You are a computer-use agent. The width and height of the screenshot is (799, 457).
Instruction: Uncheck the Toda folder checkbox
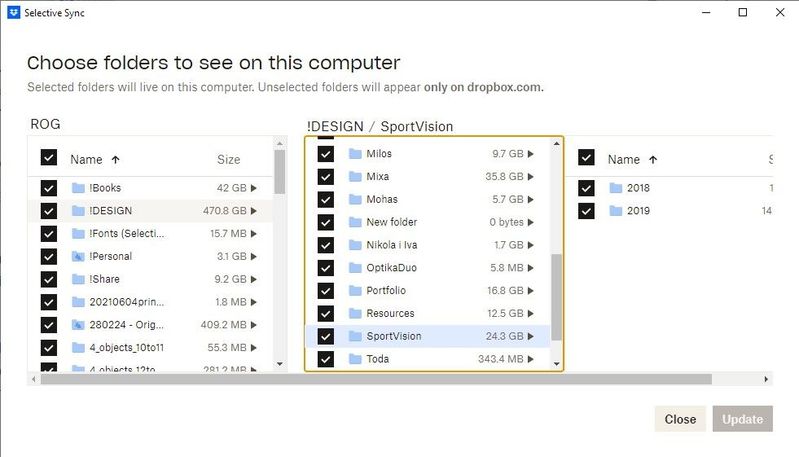[x=326, y=359]
